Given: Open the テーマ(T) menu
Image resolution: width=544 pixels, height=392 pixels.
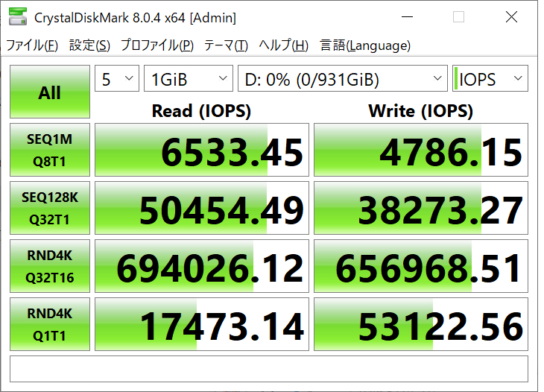Looking at the screenshot, I should point(226,45).
